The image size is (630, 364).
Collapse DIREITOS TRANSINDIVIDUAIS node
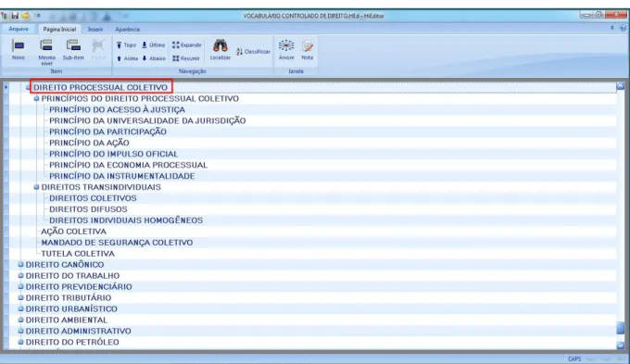36,187
